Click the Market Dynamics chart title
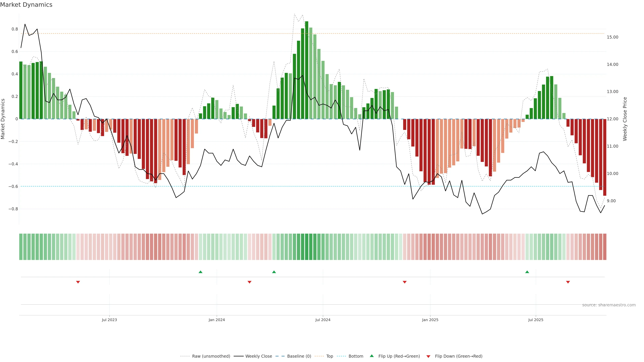 tap(26, 5)
